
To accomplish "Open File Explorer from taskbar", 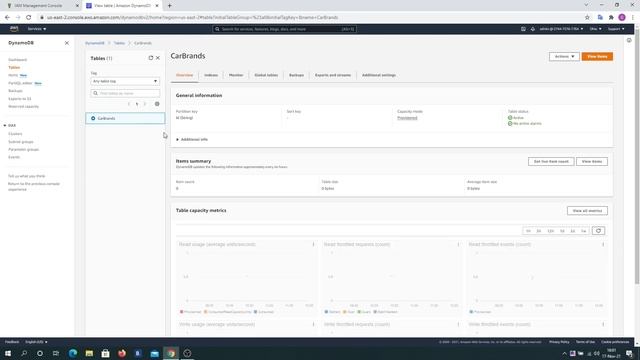I will (89, 353).
